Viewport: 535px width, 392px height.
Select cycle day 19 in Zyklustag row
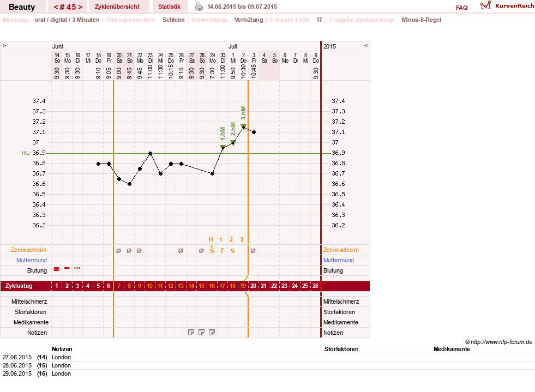(x=243, y=286)
